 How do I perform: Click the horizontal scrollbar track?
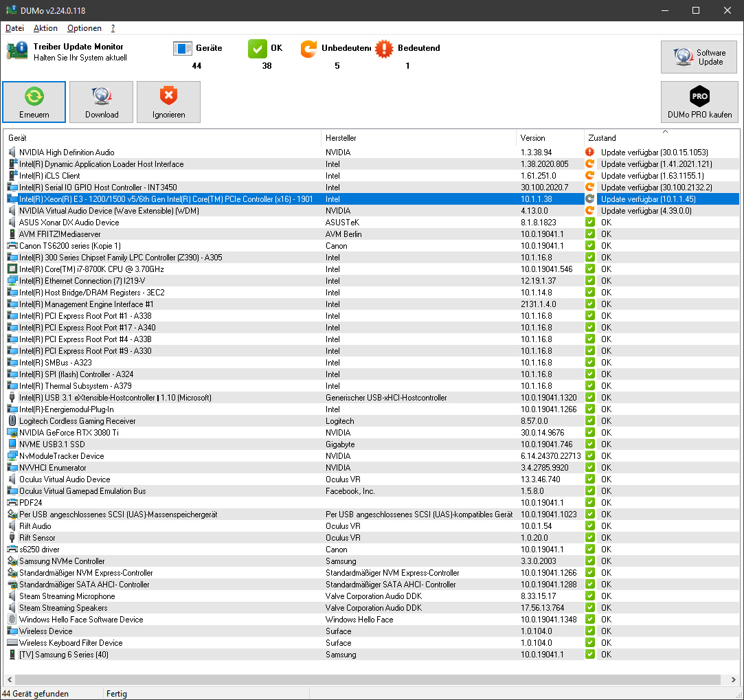368,679
